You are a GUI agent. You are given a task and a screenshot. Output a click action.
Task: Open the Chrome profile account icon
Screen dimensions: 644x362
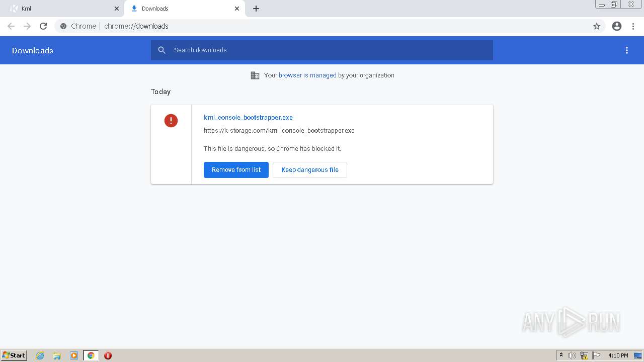point(617,26)
